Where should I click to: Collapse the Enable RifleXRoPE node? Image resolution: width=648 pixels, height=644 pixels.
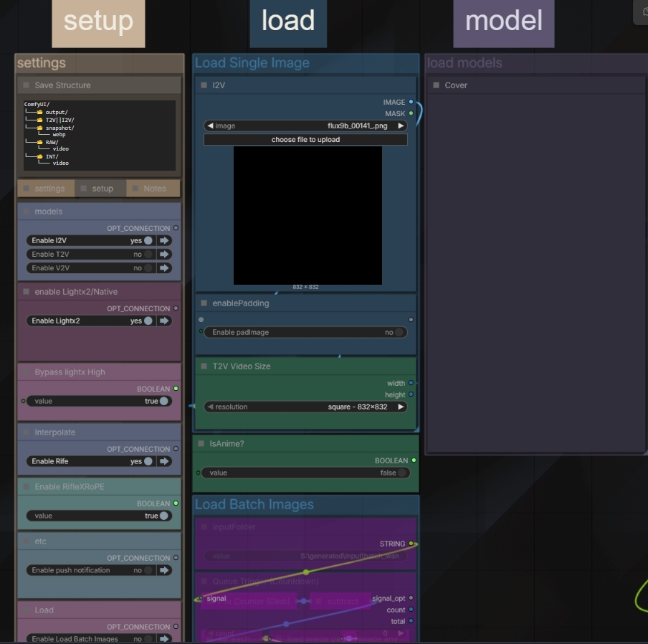point(26,486)
